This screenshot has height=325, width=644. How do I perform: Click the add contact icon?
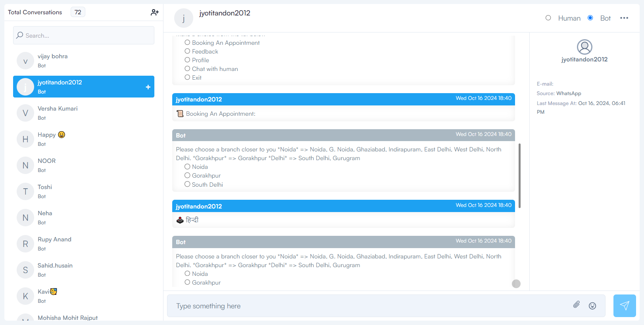(x=155, y=12)
